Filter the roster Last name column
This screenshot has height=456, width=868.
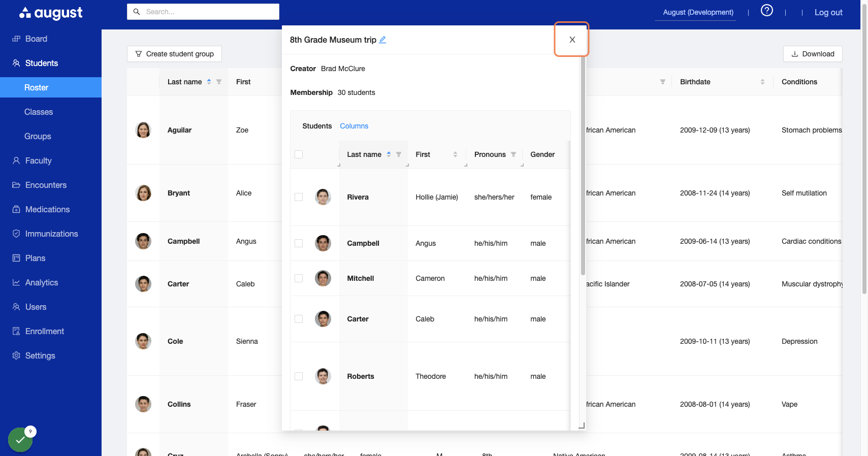[x=219, y=82]
